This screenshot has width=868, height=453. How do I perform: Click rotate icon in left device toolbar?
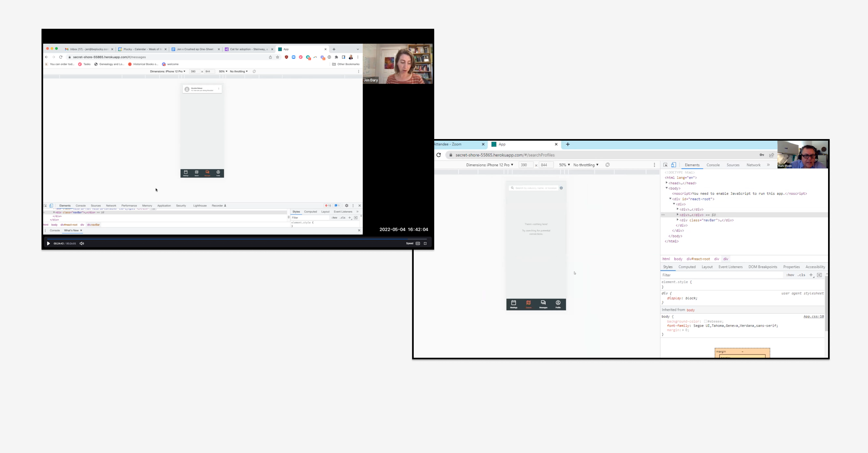254,72
